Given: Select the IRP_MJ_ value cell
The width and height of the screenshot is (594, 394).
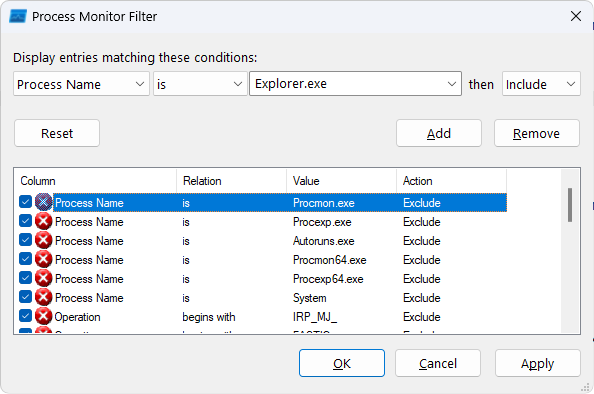Looking at the screenshot, I should tap(315, 317).
